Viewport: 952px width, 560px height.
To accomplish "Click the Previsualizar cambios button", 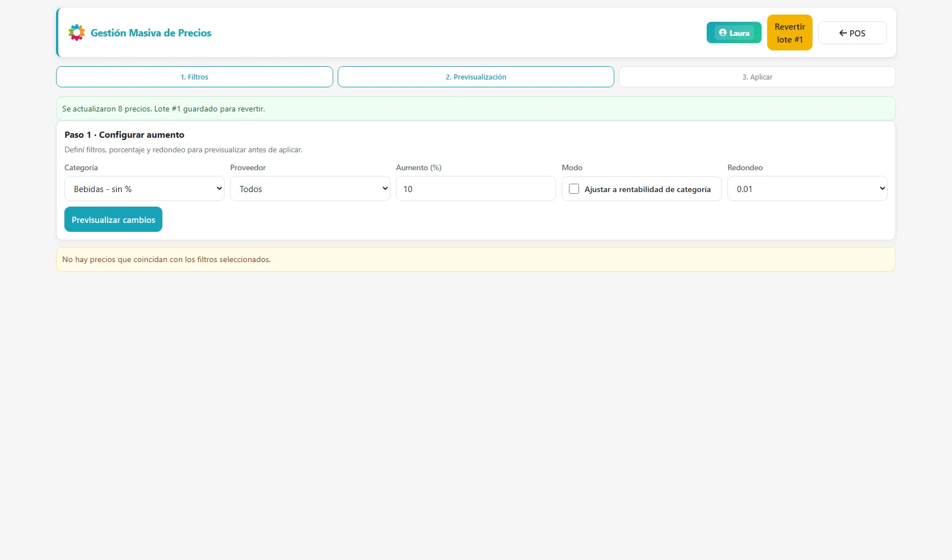I will (x=113, y=220).
